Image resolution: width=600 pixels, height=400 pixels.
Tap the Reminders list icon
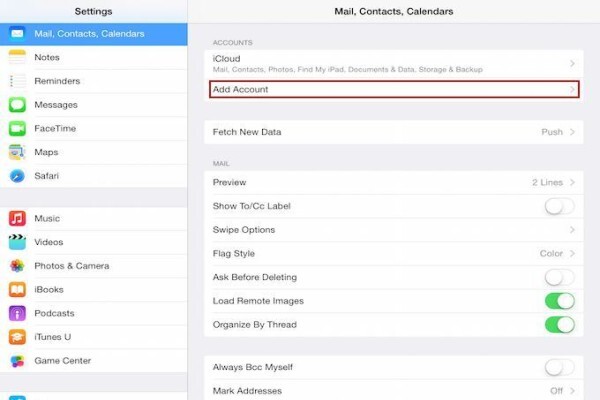click(17, 81)
